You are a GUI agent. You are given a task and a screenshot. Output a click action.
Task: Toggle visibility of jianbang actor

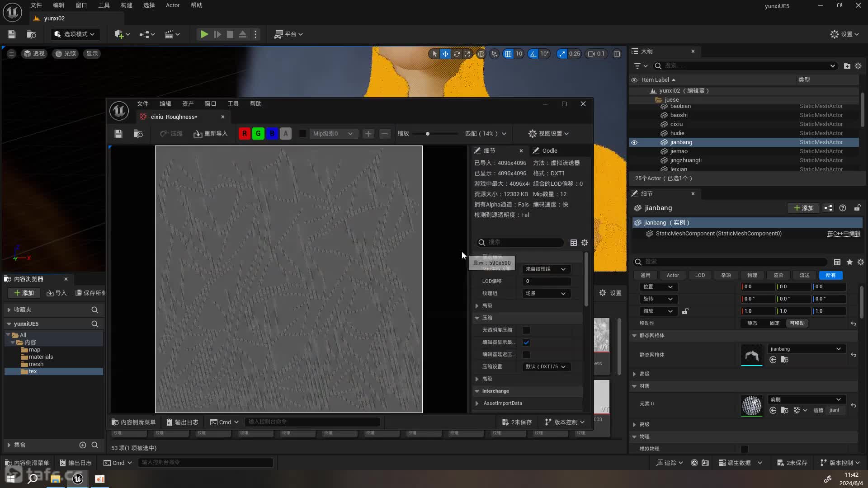pos(634,142)
